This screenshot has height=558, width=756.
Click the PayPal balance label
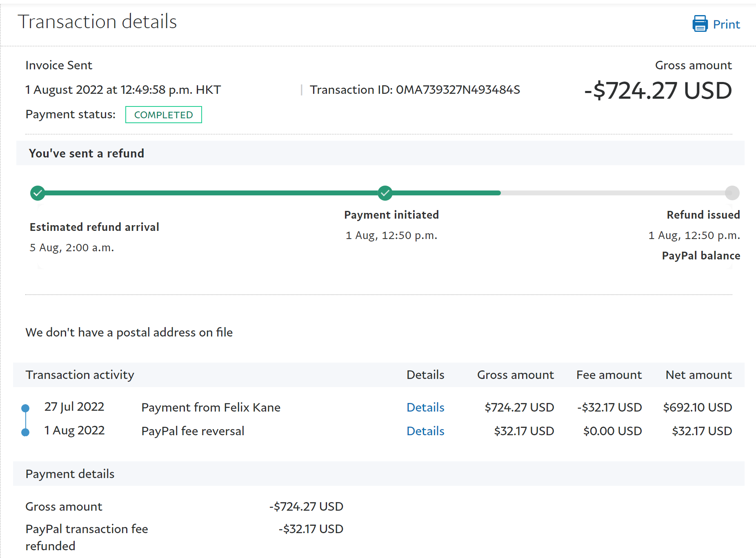[700, 256]
